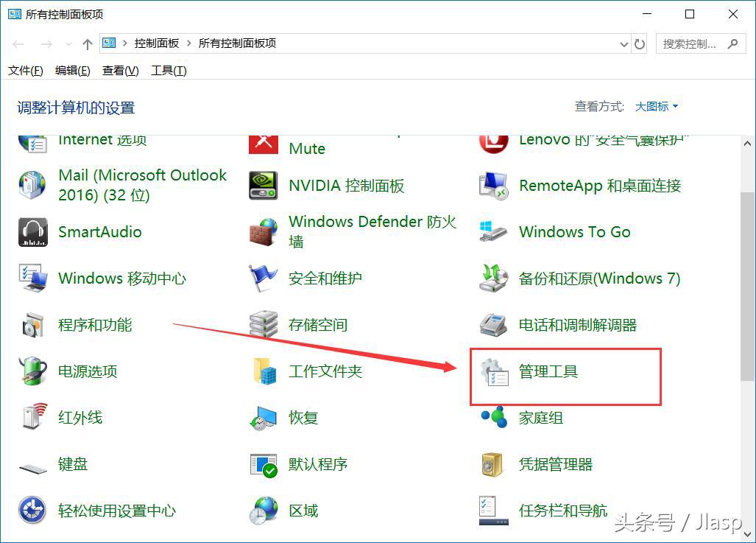The image size is (756, 543).
Task: Click scrollbar up arrow
Action: [x=747, y=144]
